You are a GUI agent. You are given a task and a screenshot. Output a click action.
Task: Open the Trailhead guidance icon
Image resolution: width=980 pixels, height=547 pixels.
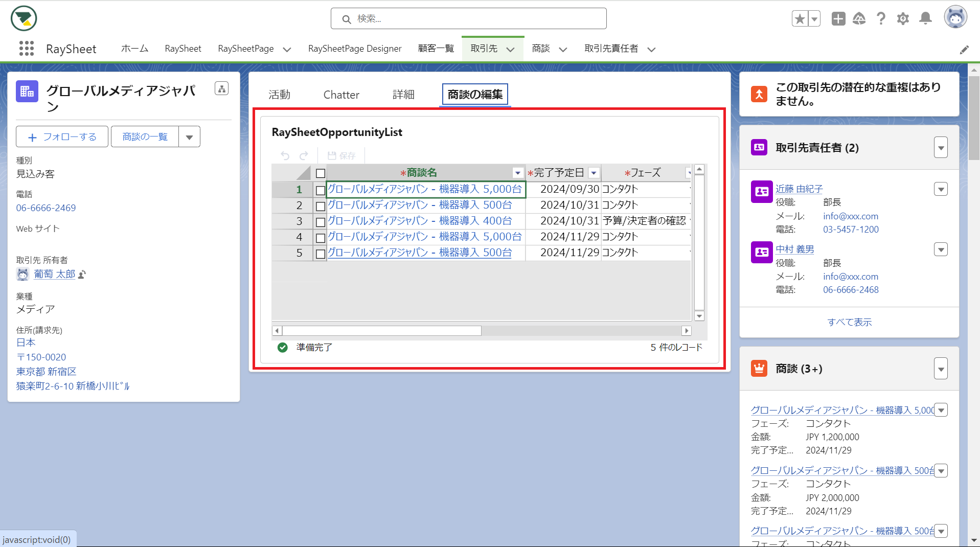click(859, 19)
